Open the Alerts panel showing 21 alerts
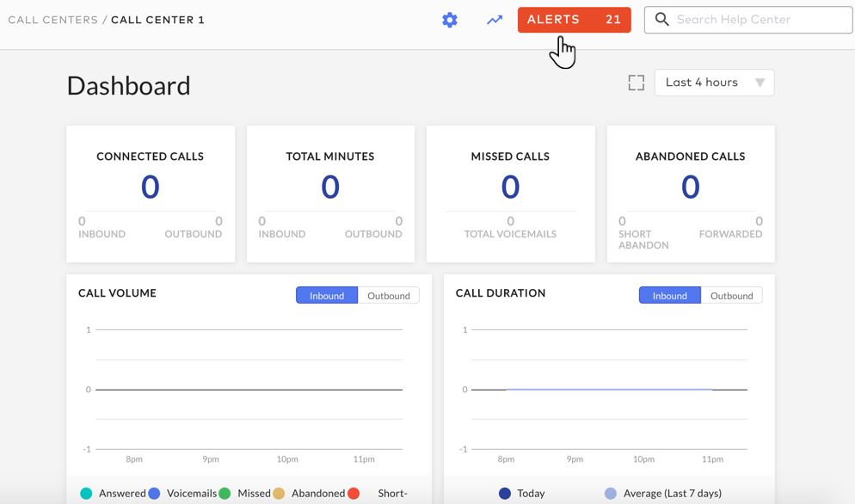855x504 pixels. 574,19
